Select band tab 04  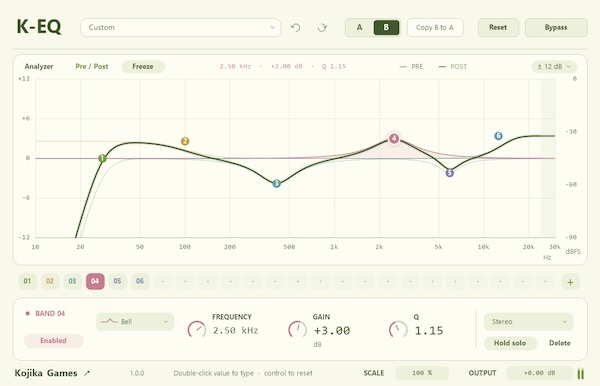click(x=95, y=281)
